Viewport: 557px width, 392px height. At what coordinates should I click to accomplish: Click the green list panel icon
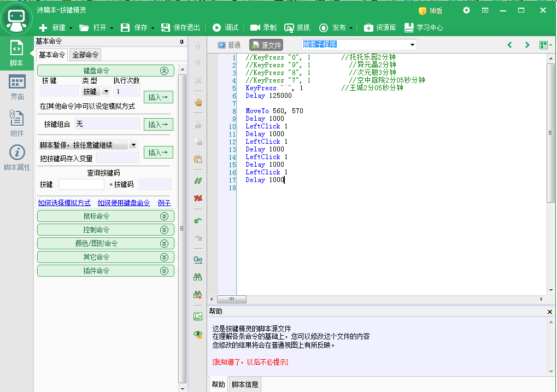pyautogui.click(x=198, y=316)
